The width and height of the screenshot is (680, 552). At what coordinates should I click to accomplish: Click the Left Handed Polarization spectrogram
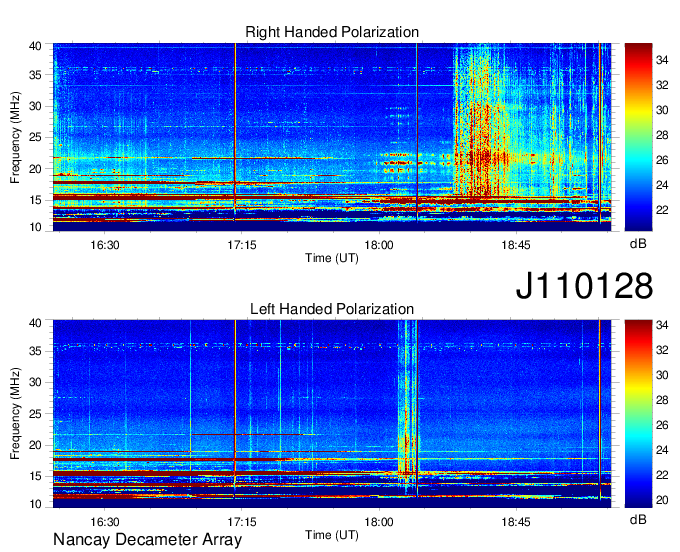(332, 414)
